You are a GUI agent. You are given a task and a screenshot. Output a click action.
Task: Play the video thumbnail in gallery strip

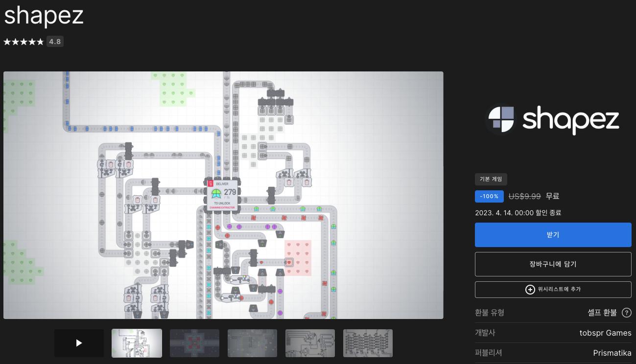(x=79, y=343)
